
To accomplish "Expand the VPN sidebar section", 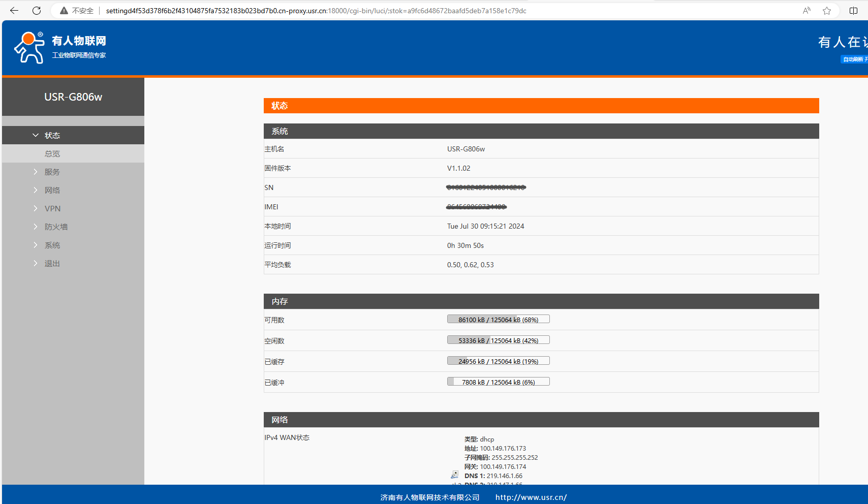I will coord(52,208).
